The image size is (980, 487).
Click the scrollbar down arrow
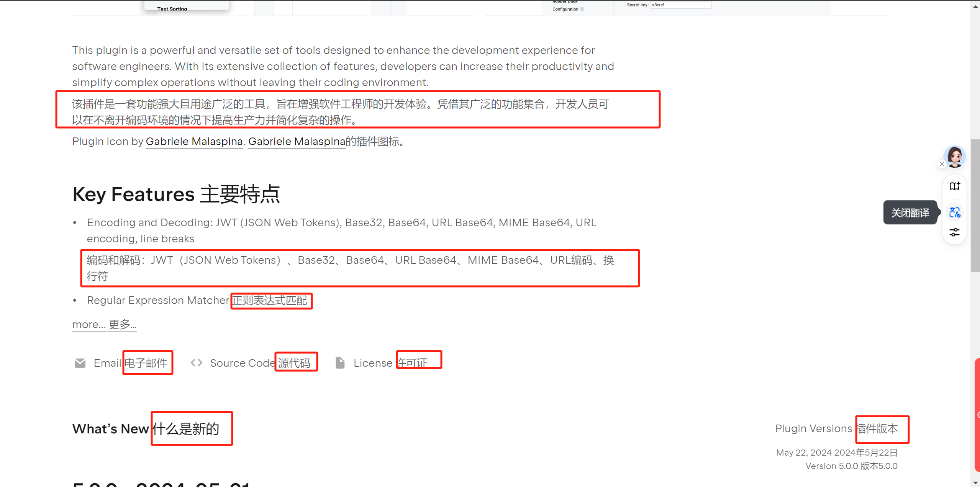click(x=975, y=483)
